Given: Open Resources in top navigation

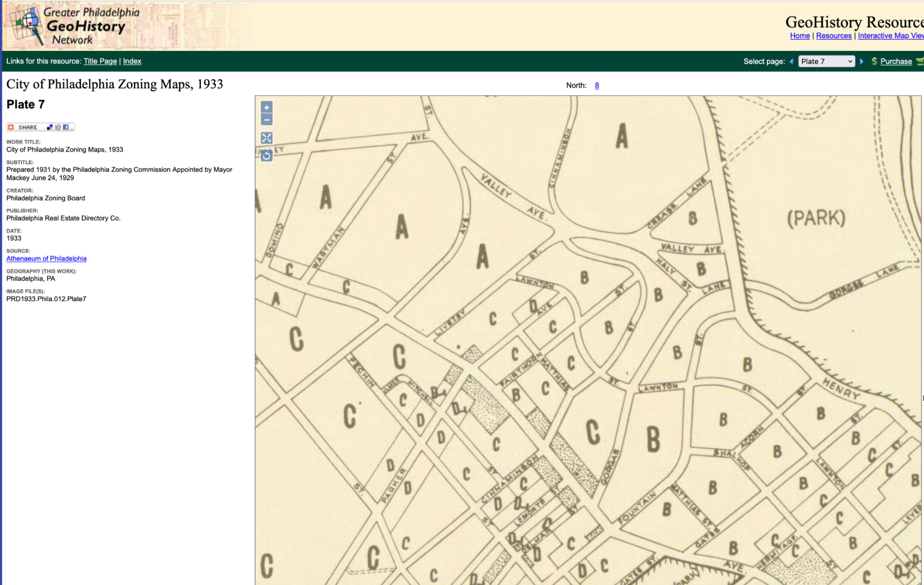Looking at the screenshot, I should 834,36.
